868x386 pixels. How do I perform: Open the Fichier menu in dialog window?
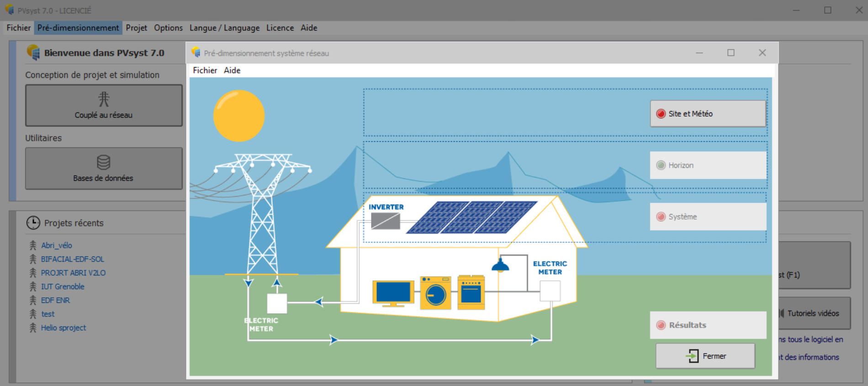[205, 70]
